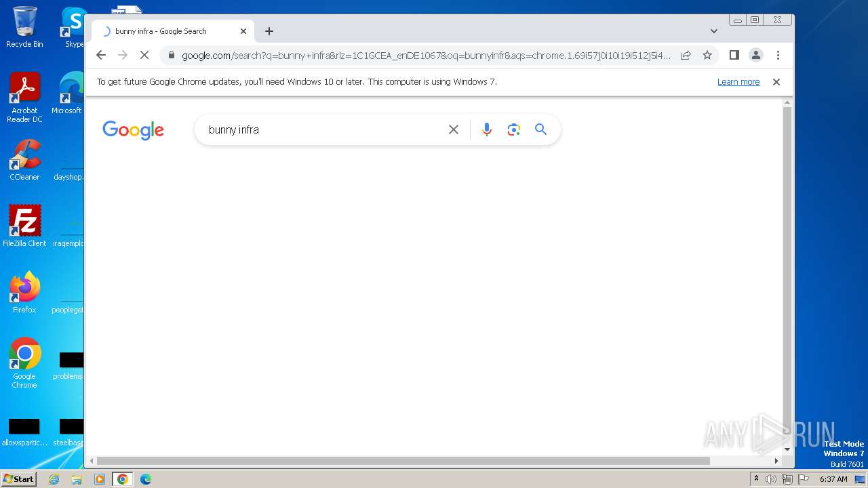This screenshot has height=488, width=868.
Task: Submit search with magnifier icon
Action: (x=540, y=129)
